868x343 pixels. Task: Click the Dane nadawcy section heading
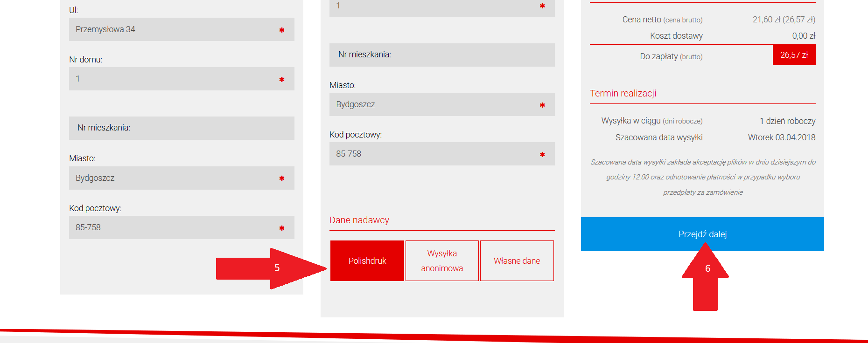[359, 220]
